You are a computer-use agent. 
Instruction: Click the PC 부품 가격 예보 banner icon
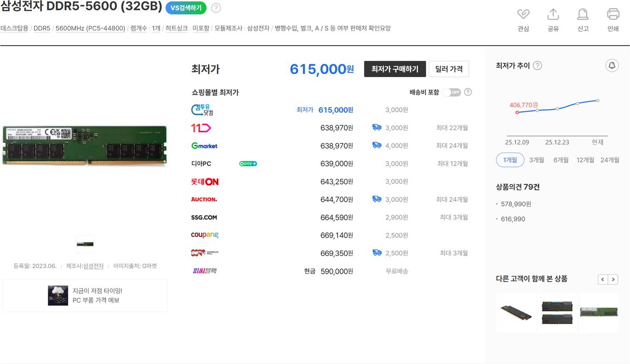[58, 295]
